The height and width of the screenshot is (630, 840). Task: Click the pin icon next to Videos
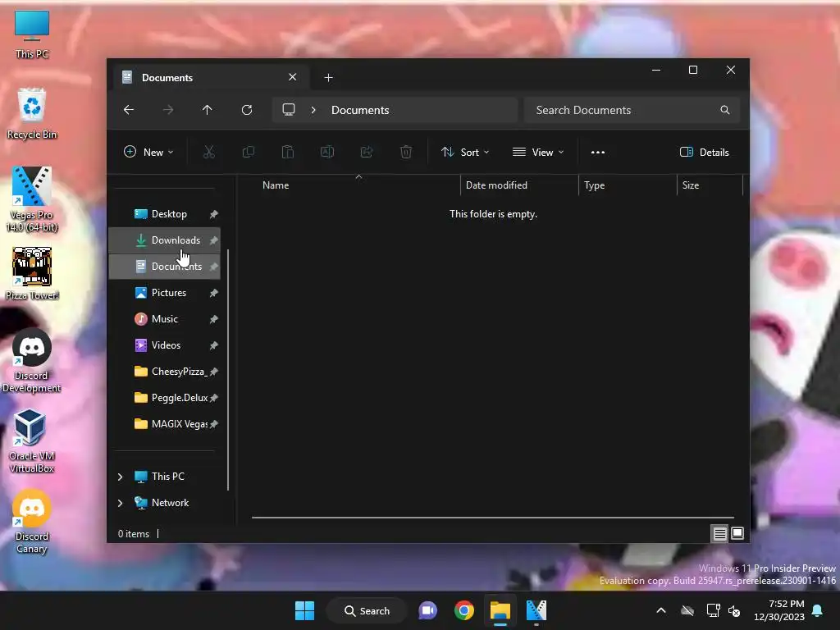coord(214,345)
